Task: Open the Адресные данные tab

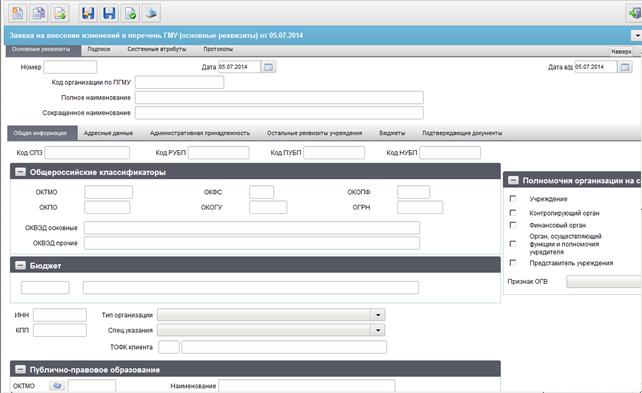Action: coord(108,133)
